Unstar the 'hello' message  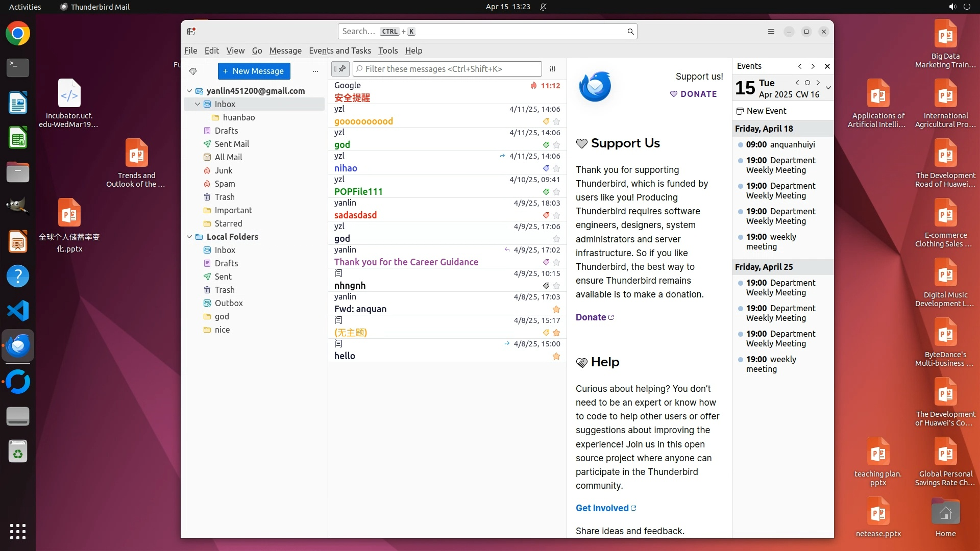[x=556, y=356]
